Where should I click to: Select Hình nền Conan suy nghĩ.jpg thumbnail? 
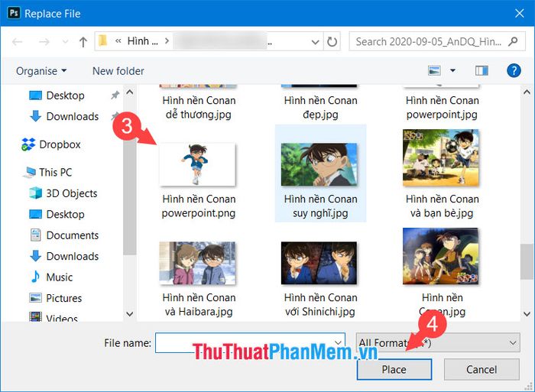point(319,164)
